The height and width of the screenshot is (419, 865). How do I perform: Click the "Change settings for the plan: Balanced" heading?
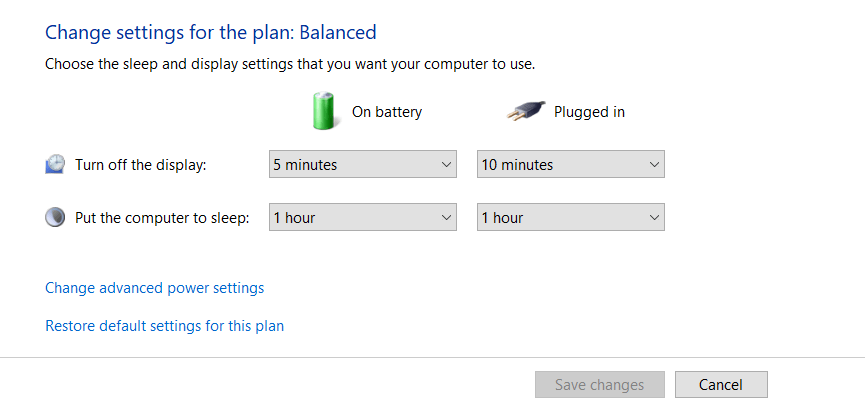(211, 32)
